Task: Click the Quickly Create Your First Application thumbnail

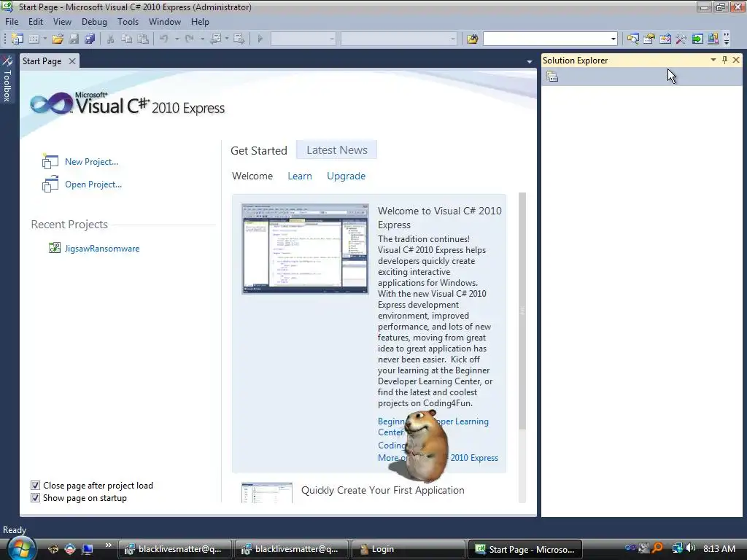Action: click(x=267, y=493)
